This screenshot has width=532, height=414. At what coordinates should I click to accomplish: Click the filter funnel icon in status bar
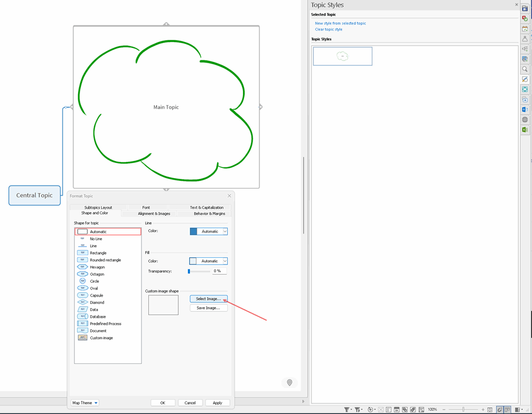coord(347,410)
